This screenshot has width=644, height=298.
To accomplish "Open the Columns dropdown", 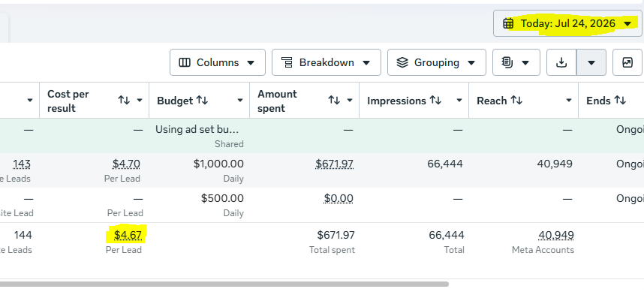I will (x=218, y=62).
